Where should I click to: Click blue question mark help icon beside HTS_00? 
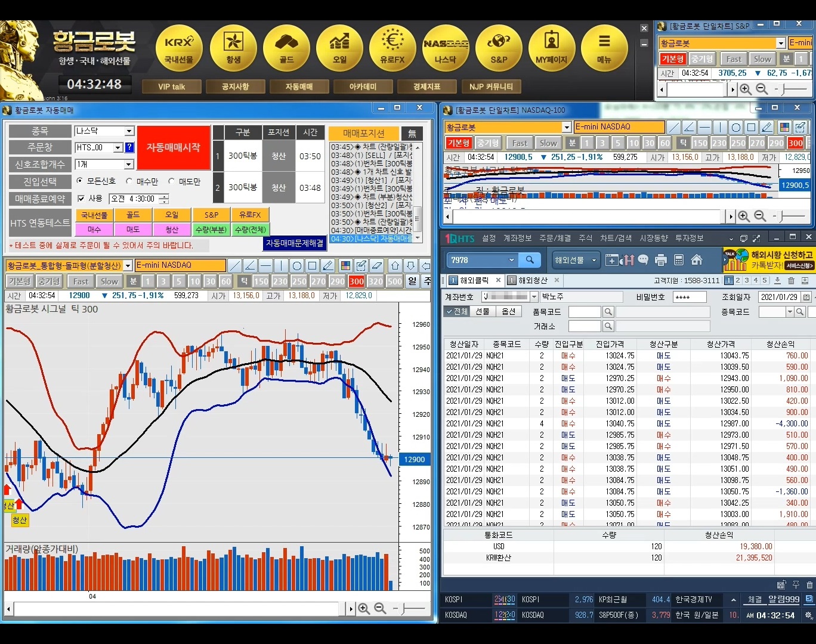pyautogui.click(x=129, y=147)
